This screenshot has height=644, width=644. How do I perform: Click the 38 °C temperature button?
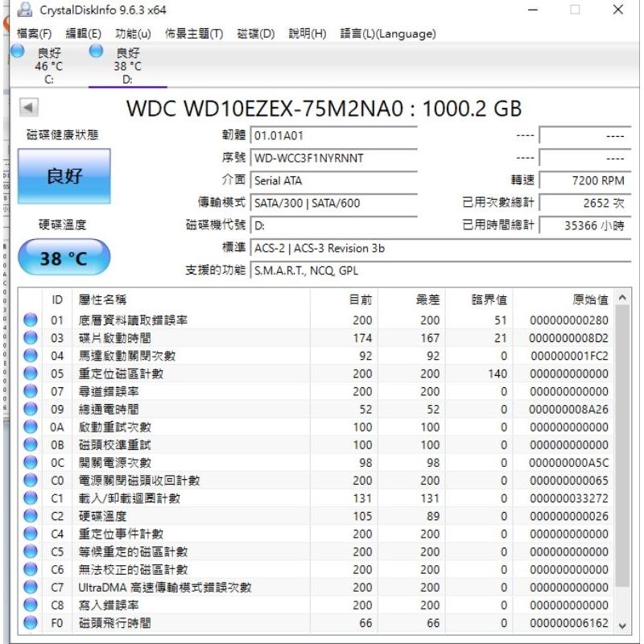pyautogui.click(x=64, y=258)
